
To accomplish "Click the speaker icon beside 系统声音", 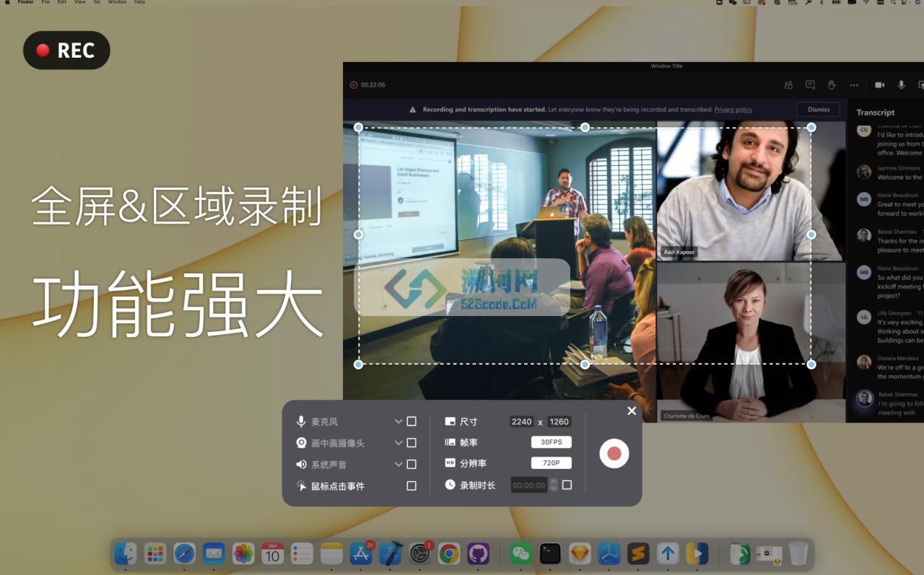I will tap(301, 465).
